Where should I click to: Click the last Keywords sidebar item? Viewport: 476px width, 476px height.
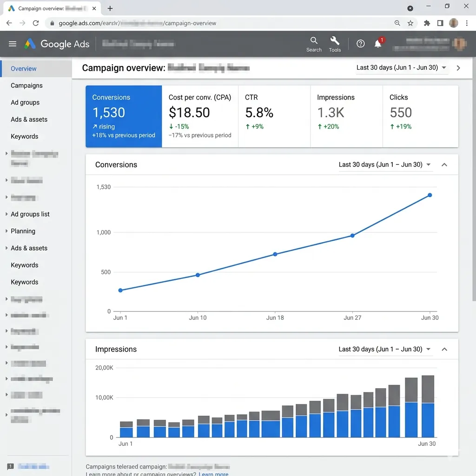[x=25, y=282]
